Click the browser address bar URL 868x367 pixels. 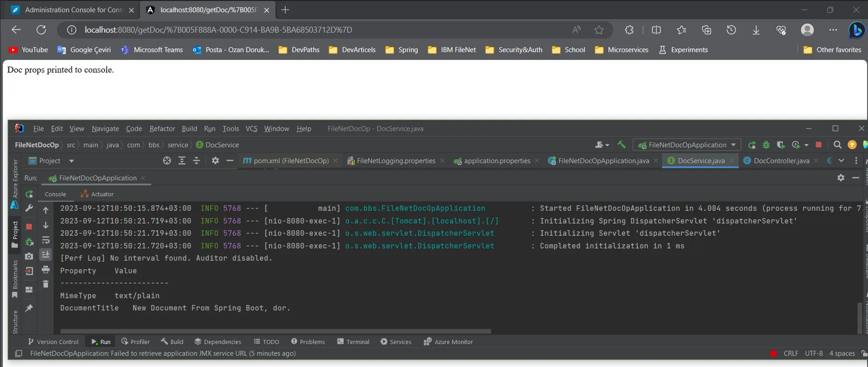tap(218, 30)
